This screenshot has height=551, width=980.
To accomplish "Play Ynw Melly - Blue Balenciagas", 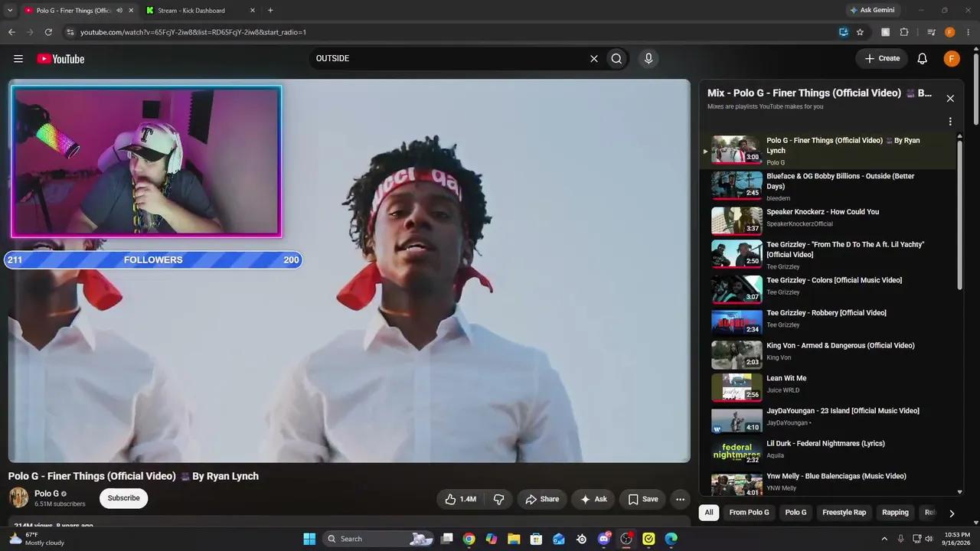I will 828,484.
